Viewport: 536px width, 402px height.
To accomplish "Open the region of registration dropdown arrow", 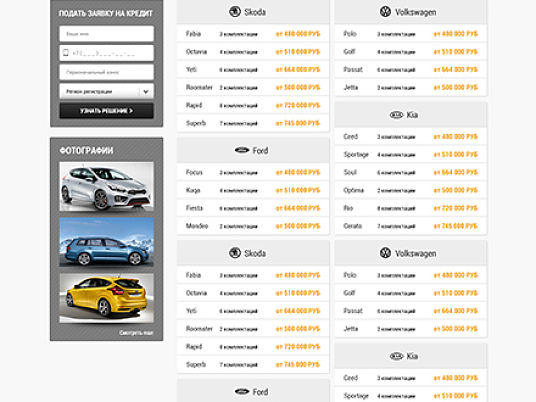I will click(x=146, y=92).
